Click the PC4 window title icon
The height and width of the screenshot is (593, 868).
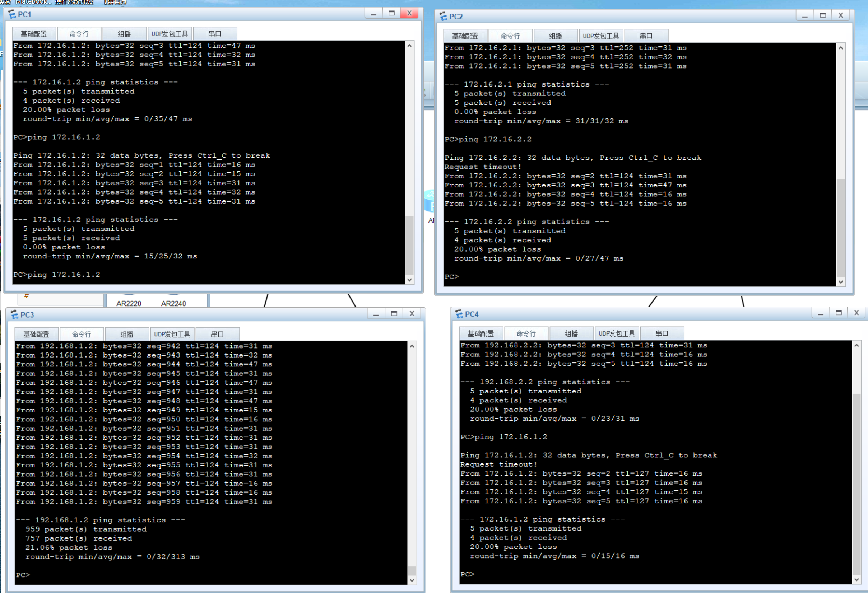tap(459, 314)
